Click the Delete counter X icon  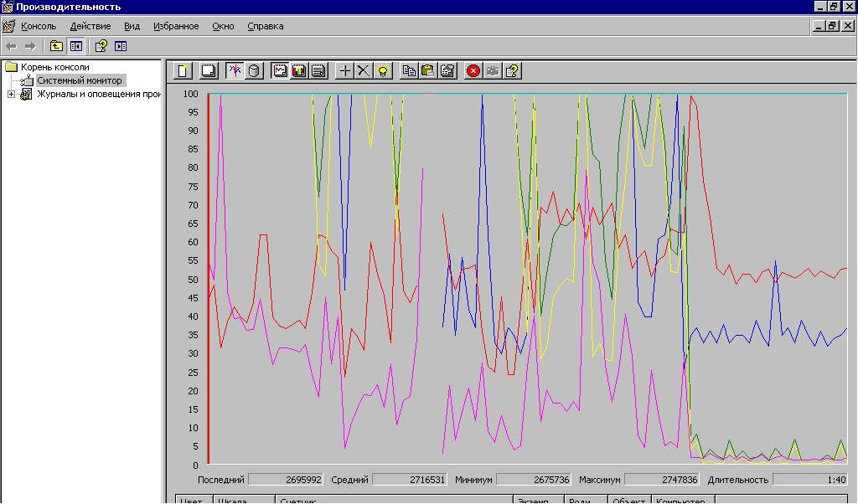coord(364,71)
